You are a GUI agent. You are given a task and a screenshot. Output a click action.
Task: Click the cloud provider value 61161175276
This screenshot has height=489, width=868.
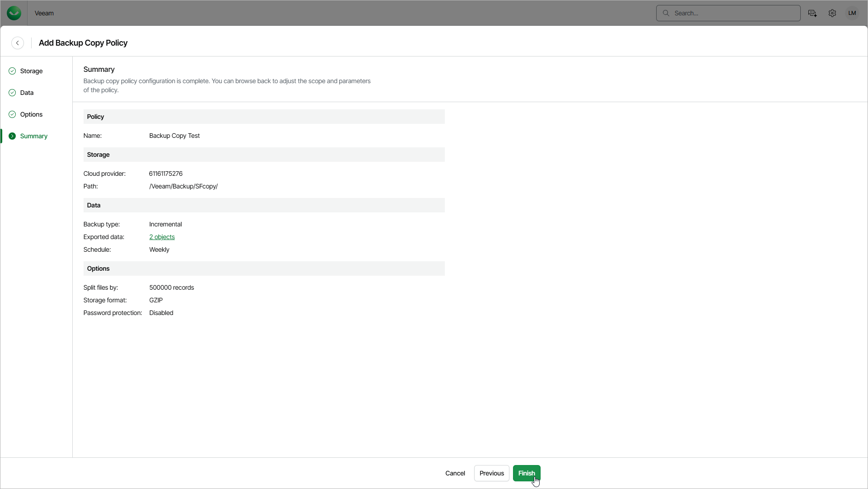(x=166, y=174)
